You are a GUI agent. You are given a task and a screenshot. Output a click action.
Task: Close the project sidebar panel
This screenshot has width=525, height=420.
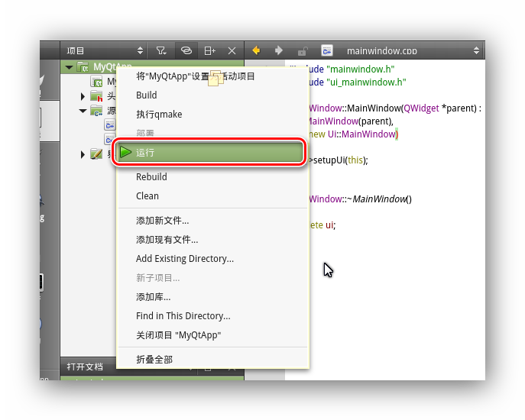pyautogui.click(x=232, y=50)
